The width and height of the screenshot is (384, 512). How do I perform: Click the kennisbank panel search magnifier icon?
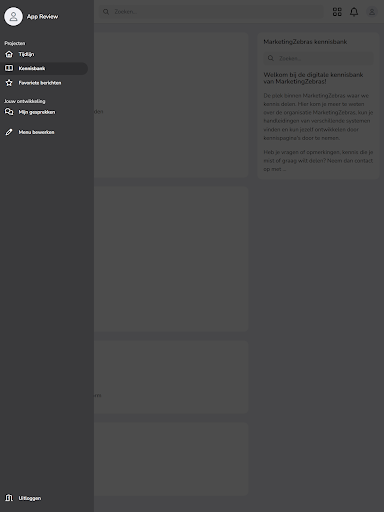(x=271, y=58)
